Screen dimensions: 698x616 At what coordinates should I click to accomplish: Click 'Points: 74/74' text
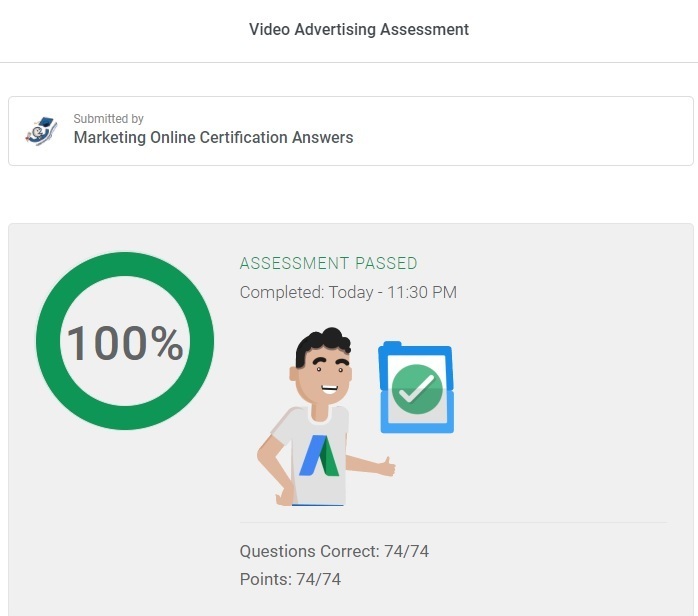[290, 579]
